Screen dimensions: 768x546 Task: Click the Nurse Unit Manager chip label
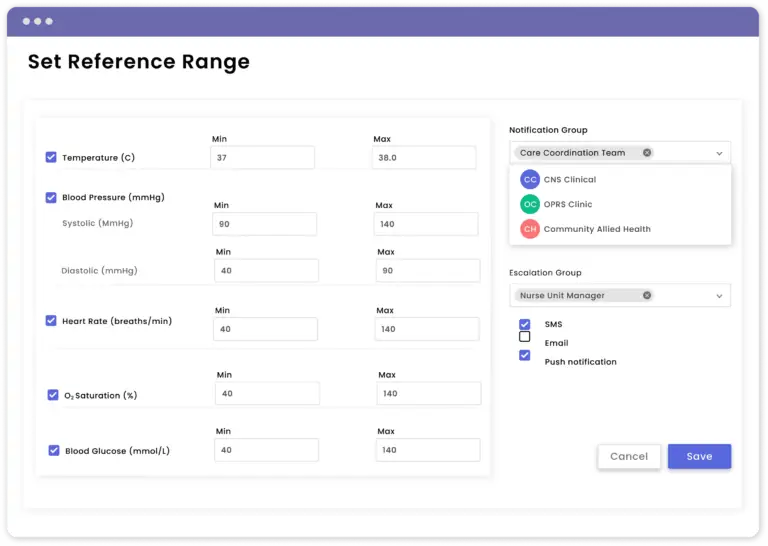point(562,295)
